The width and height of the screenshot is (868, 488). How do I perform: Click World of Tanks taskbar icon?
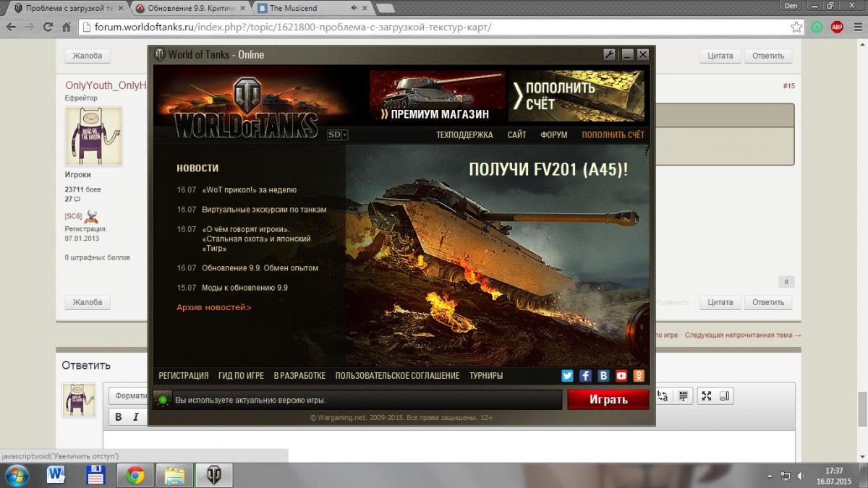click(x=213, y=475)
